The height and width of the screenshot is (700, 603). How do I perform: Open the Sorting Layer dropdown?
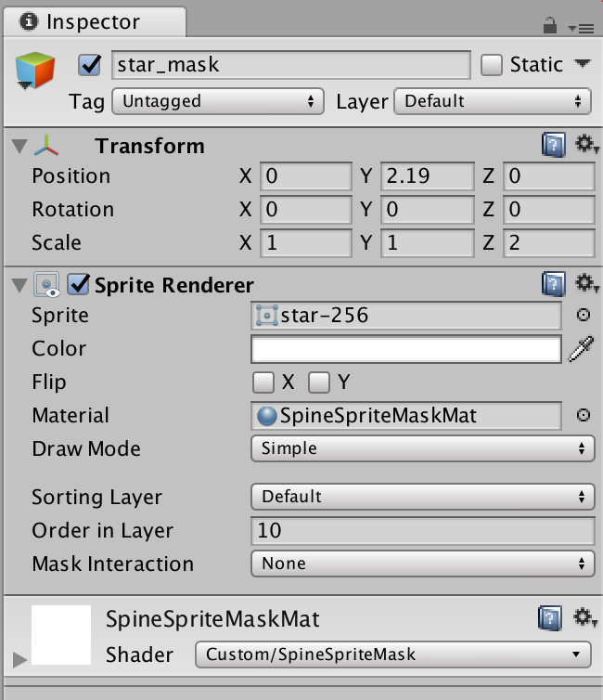point(423,497)
